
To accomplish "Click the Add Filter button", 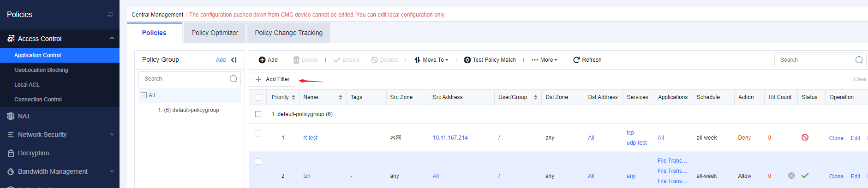I will coord(272,79).
